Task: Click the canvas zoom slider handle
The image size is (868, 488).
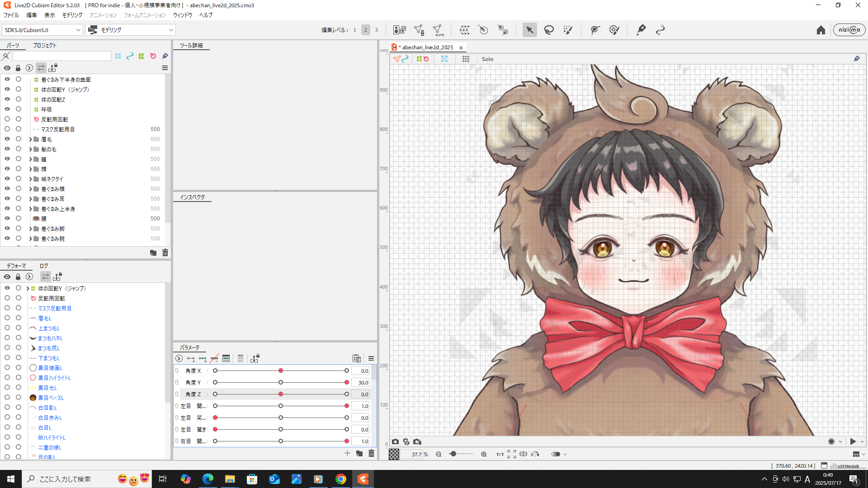Action: tap(453, 454)
